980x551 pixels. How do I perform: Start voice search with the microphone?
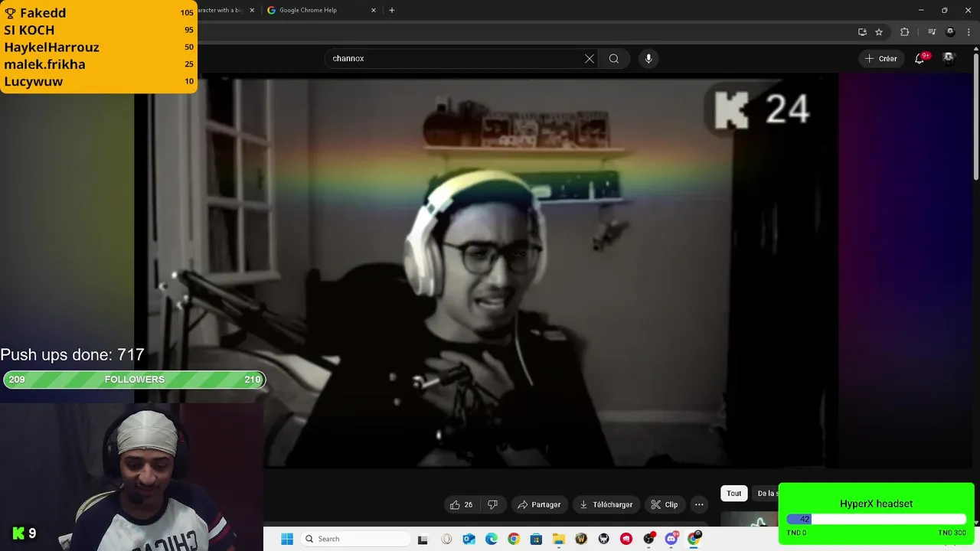pyautogui.click(x=648, y=58)
